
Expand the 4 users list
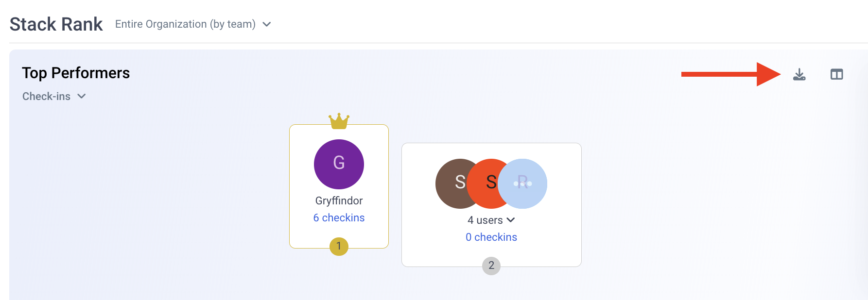tap(491, 220)
